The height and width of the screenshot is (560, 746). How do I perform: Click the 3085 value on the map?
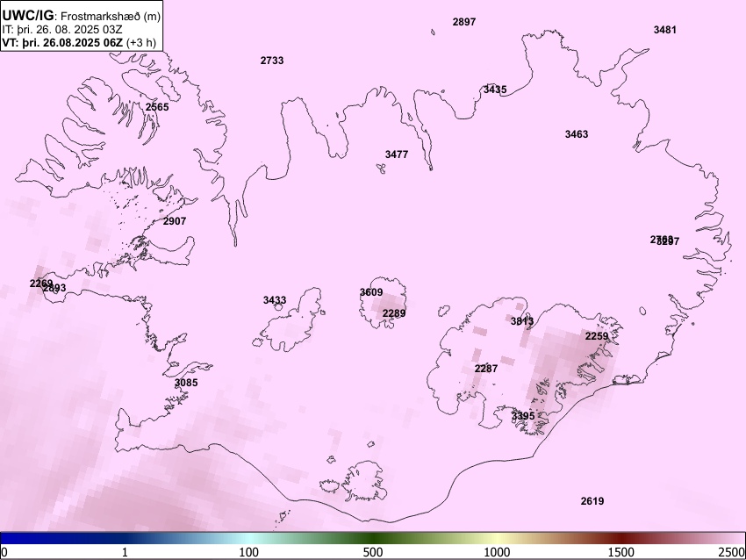[186, 383]
